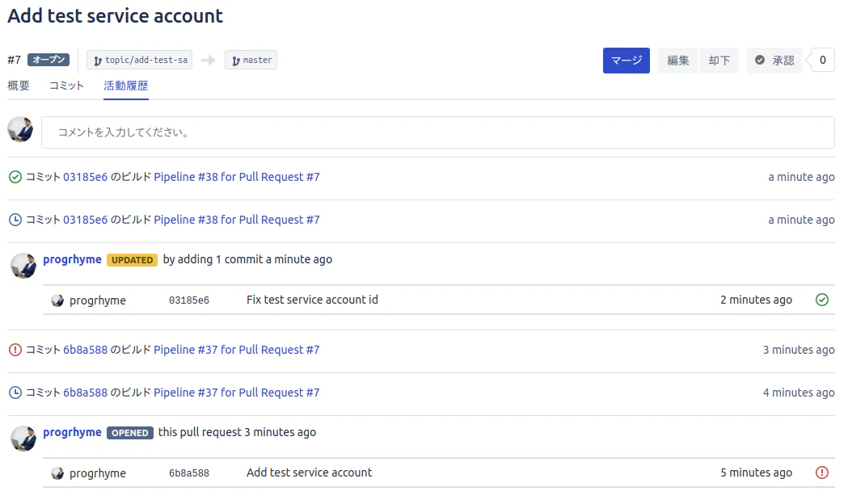Viewport: 848px width, 504px height.
Task: Open Pipeline #37 link in pending build row
Action: [x=237, y=393]
